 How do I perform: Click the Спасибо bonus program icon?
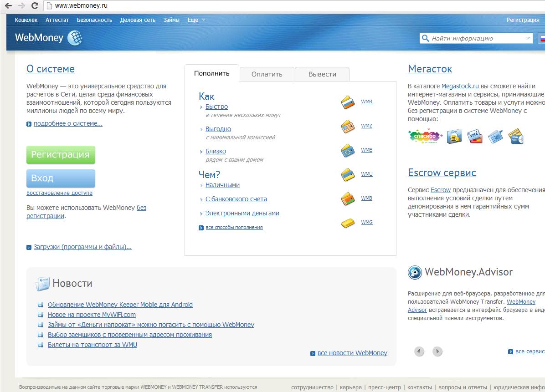pyautogui.click(x=425, y=136)
